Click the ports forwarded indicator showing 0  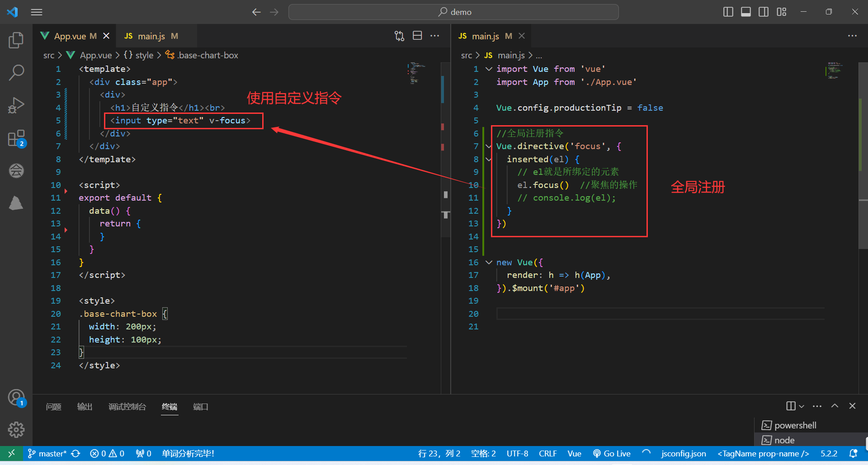pos(143,453)
